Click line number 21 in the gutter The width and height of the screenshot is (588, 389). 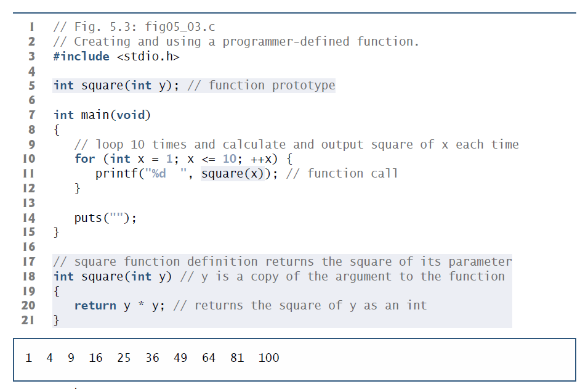[28, 321]
